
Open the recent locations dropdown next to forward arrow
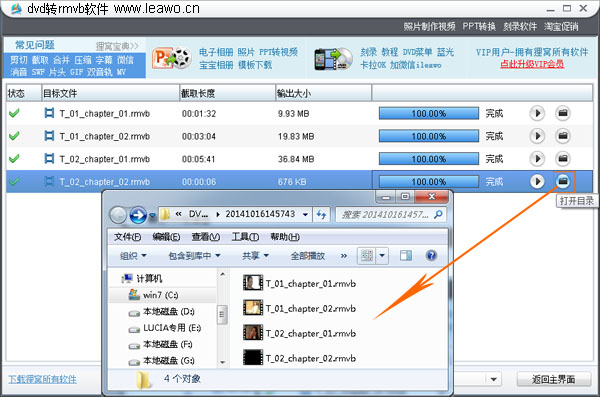pos(152,216)
